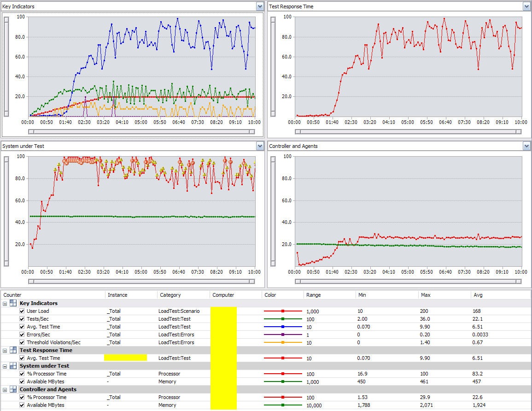Select the Threshold Violations/Sec counter row
Viewport: 532px width, 411px height.
tap(266, 342)
